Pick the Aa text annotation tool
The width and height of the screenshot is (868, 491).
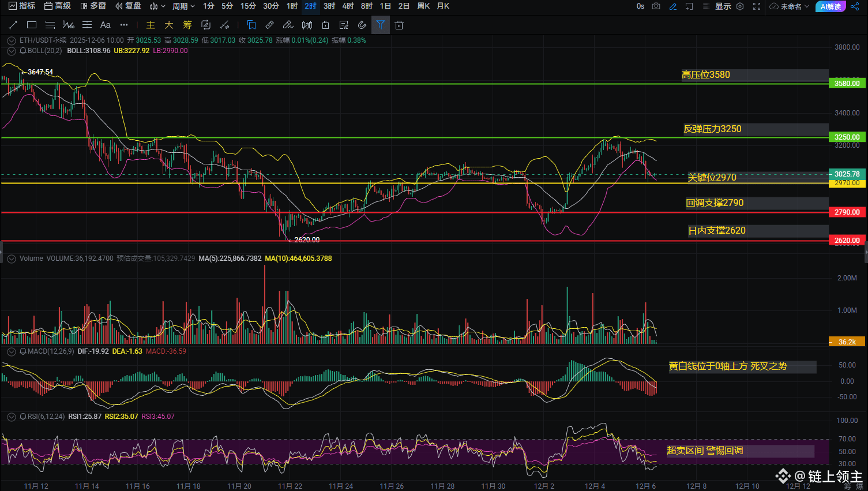pyautogui.click(x=105, y=25)
